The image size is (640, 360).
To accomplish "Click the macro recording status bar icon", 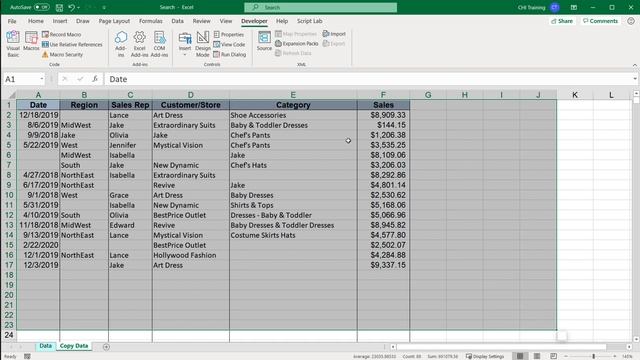I will click(27, 356).
